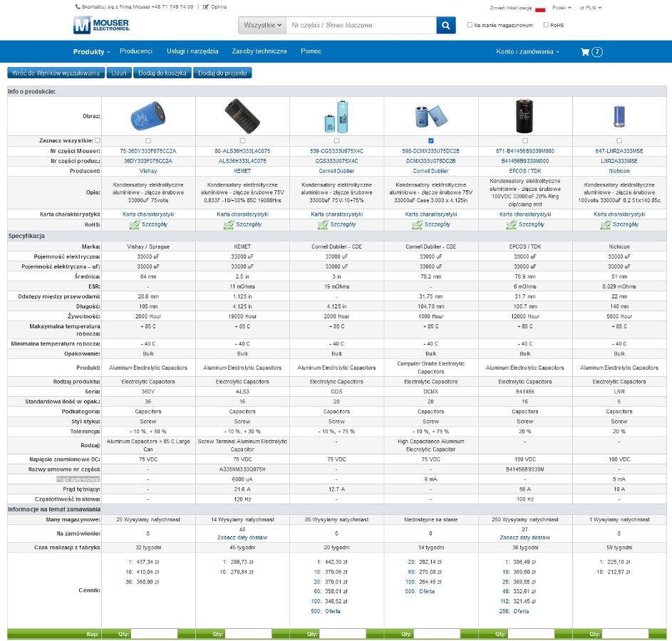The width and height of the screenshot is (672, 641).
Task: Click part link LNR2A333MSE
Action: pyautogui.click(x=619, y=162)
